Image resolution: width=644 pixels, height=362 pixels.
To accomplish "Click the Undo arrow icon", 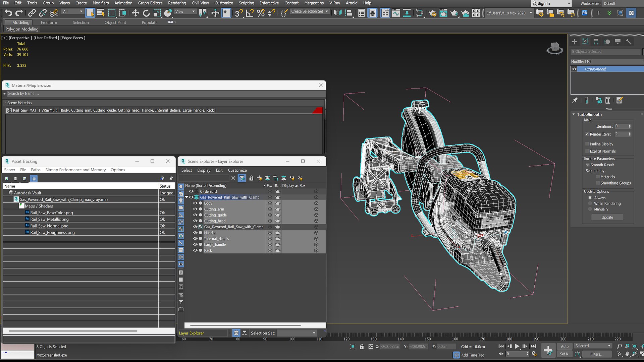I will tap(8, 13).
